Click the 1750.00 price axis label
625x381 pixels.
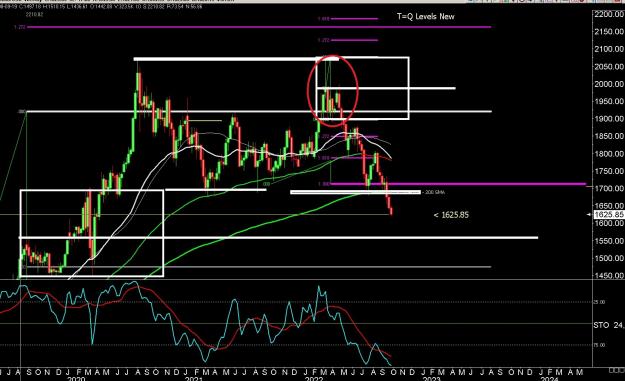coord(609,171)
